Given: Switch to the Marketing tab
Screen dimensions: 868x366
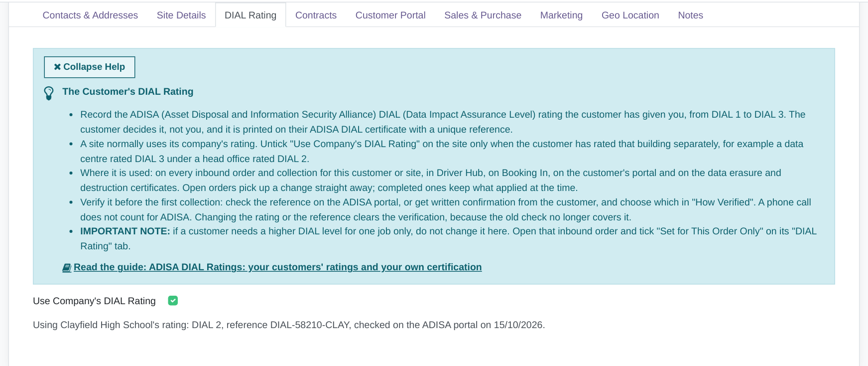Looking at the screenshot, I should [561, 15].
